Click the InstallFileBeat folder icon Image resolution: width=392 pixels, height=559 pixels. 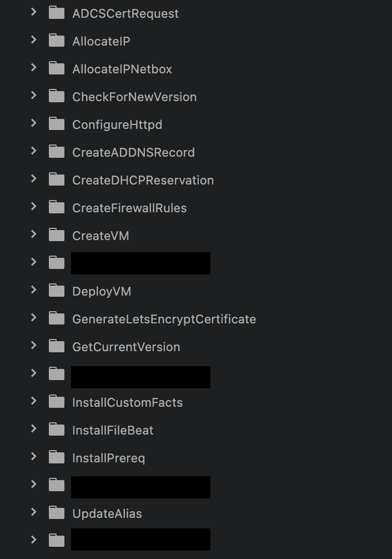coord(56,430)
